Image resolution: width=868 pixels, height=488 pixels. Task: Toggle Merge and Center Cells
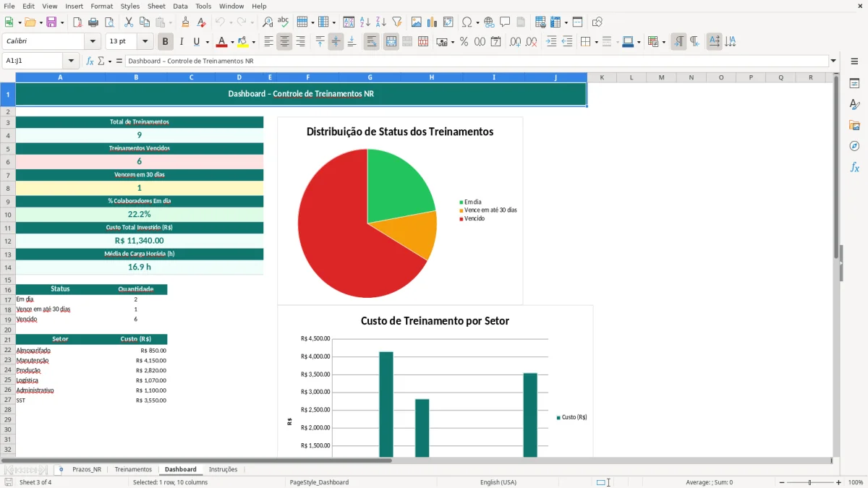(391, 42)
